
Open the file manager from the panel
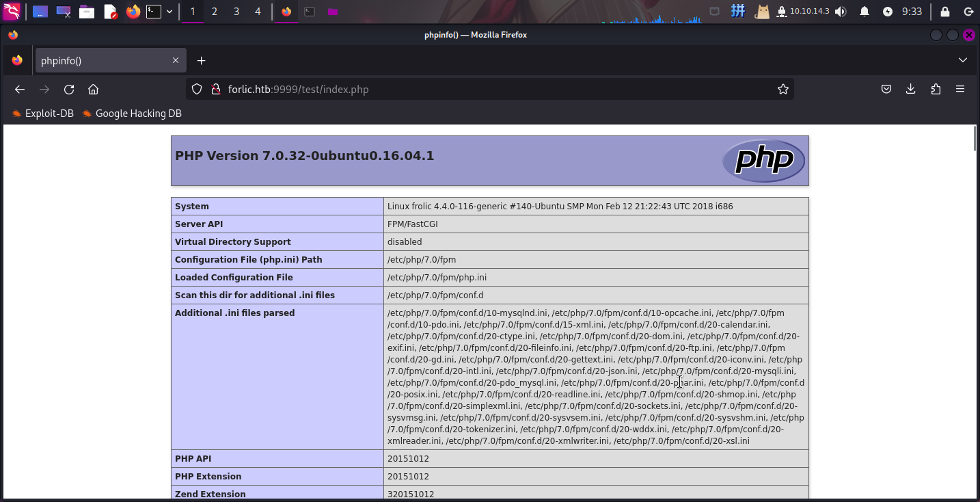pyautogui.click(x=87, y=12)
